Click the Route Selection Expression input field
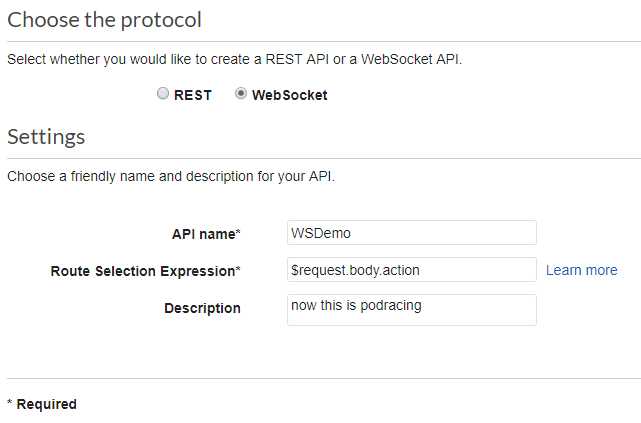Image resolution: width=641 pixels, height=423 pixels. 411,270
